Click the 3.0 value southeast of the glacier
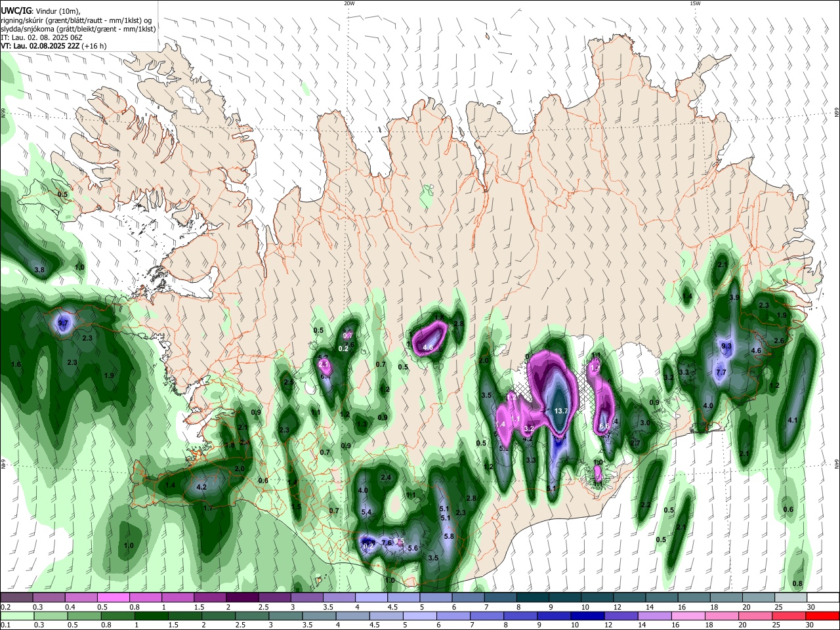 point(645,423)
